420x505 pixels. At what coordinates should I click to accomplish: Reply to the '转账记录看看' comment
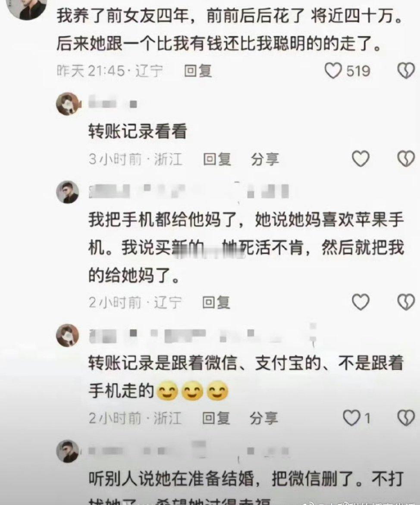(x=217, y=159)
